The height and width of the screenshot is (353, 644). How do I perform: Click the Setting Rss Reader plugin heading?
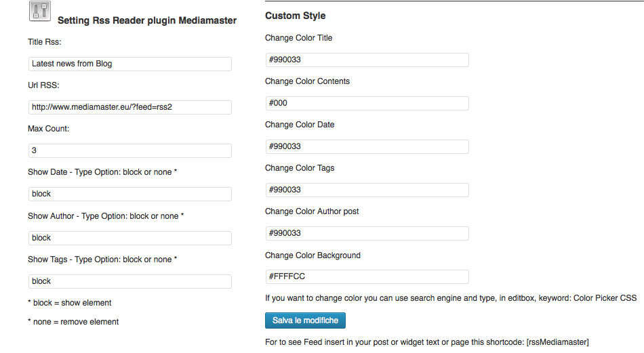(x=147, y=21)
